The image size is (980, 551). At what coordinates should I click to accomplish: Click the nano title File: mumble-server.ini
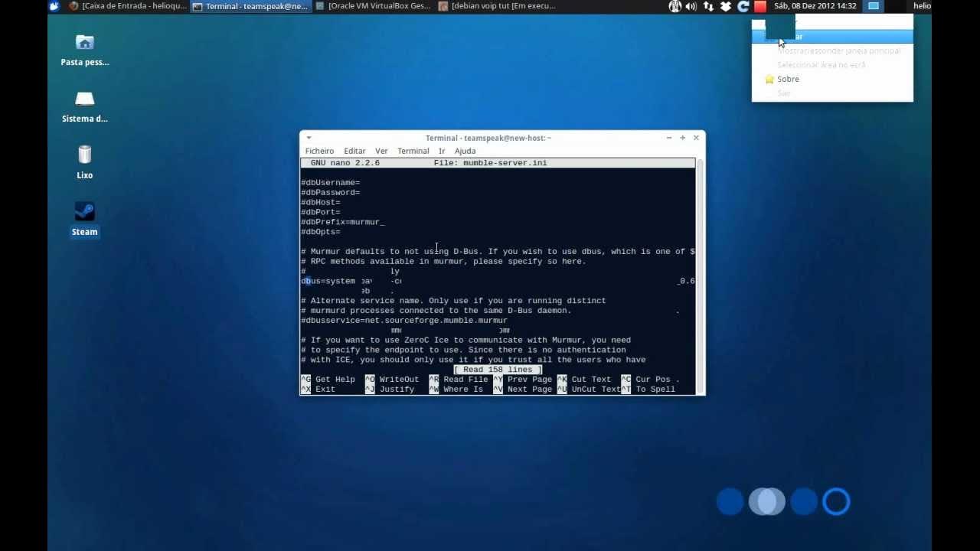point(490,163)
